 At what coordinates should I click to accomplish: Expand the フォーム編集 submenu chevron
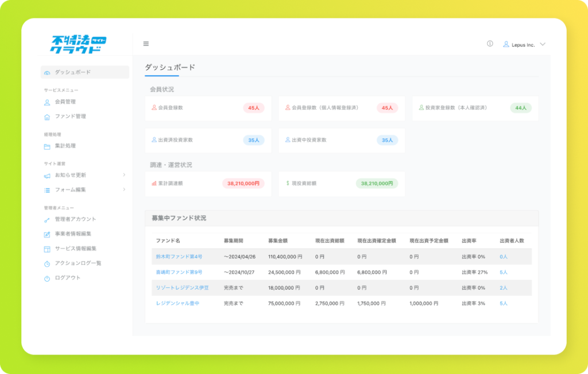[124, 190]
